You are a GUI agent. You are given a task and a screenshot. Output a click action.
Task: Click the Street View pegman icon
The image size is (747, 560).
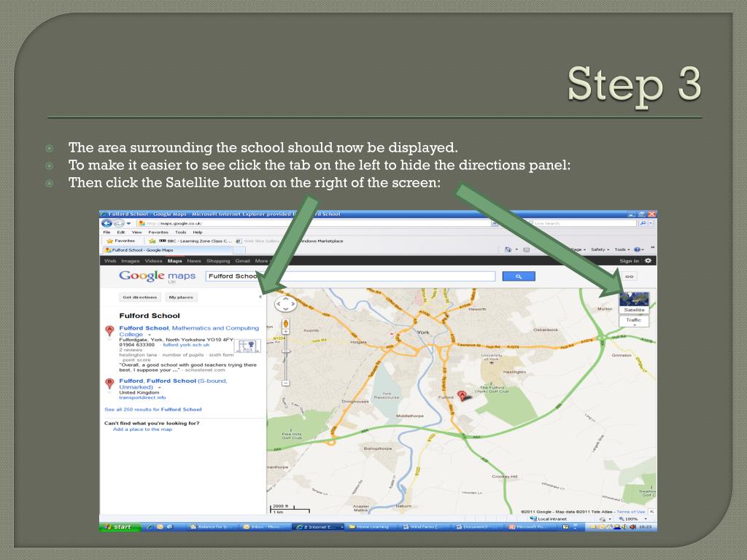(x=285, y=324)
